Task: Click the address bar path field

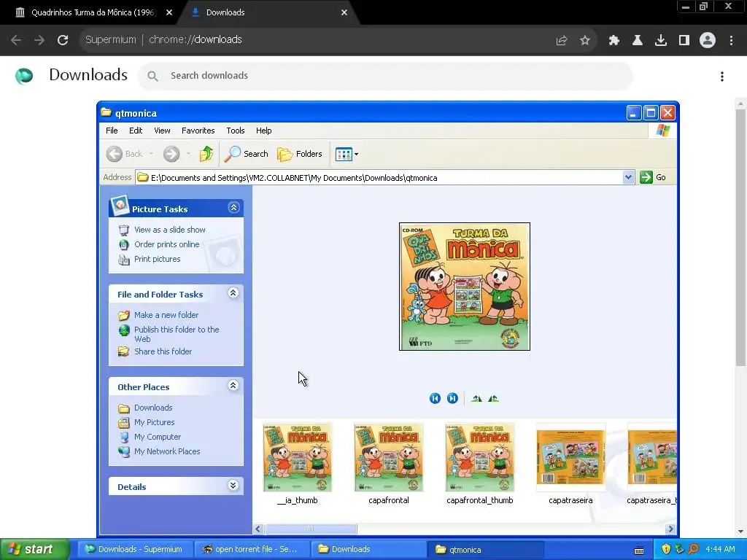Action: pos(379,178)
